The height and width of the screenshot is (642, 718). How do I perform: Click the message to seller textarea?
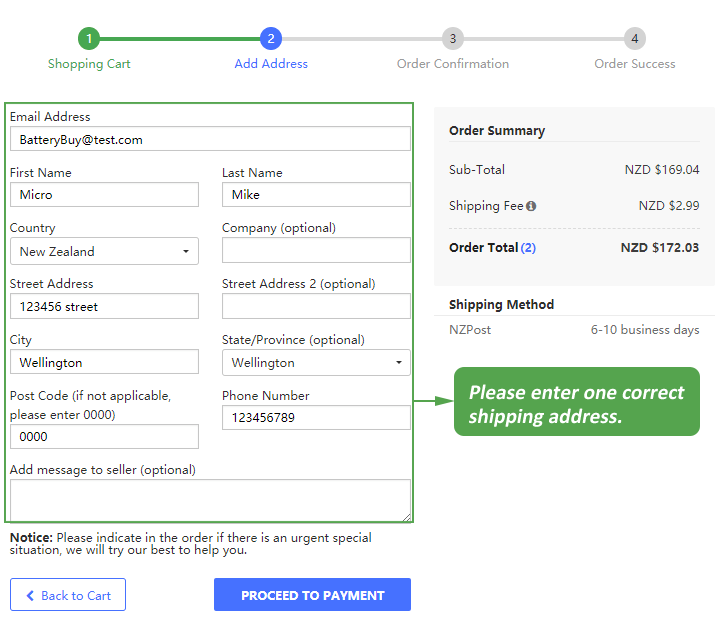210,499
